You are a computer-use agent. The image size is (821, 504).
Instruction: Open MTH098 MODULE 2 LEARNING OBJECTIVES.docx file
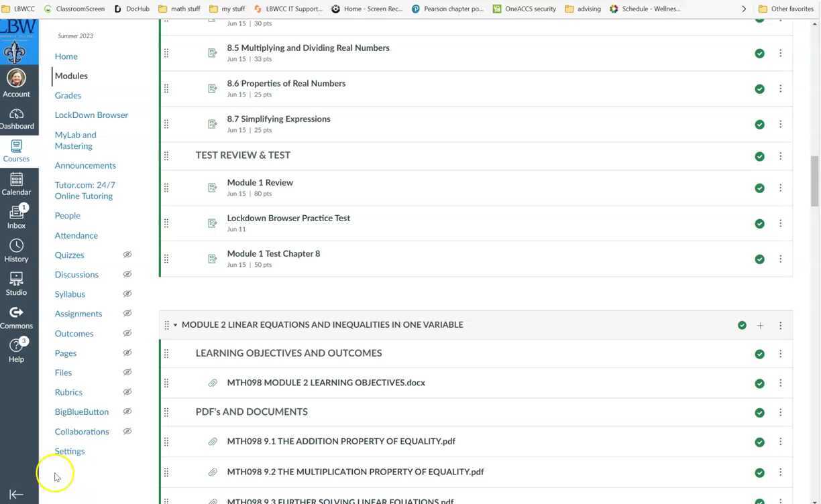(x=326, y=383)
